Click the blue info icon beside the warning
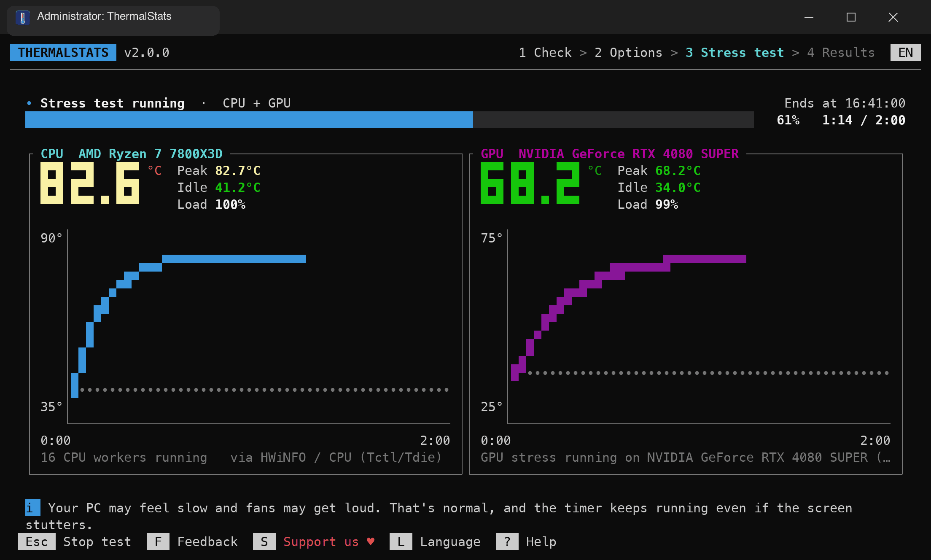This screenshot has width=931, height=560. coord(33,508)
